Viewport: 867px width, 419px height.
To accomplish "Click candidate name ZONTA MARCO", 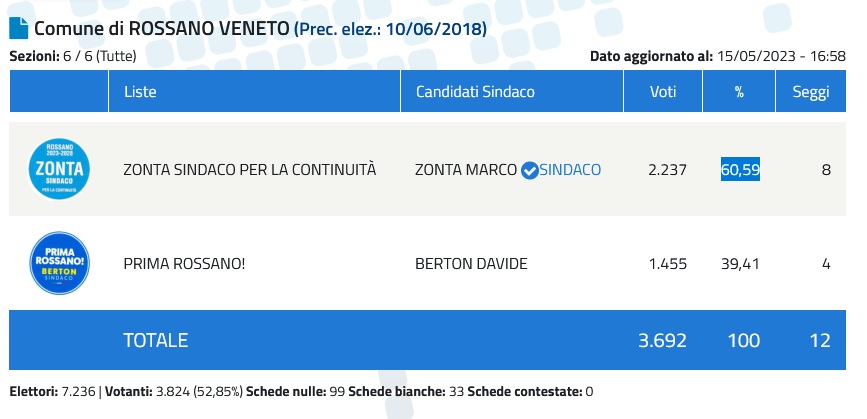I will [x=465, y=170].
